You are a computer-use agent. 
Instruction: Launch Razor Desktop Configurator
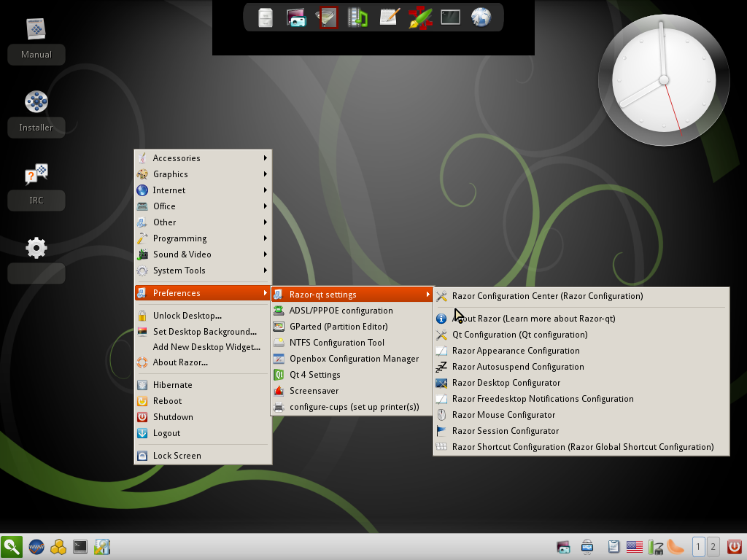pyautogui.click(x=581, y=383)
